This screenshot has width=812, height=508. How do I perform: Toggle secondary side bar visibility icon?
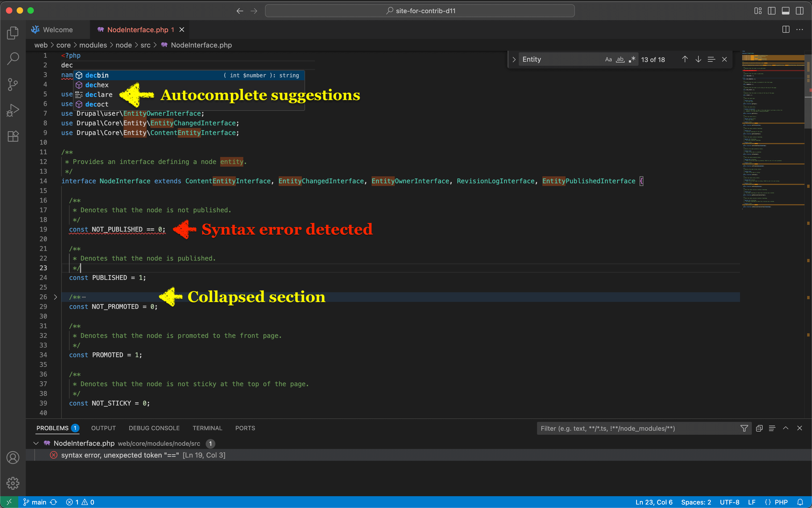click(800, 11)
